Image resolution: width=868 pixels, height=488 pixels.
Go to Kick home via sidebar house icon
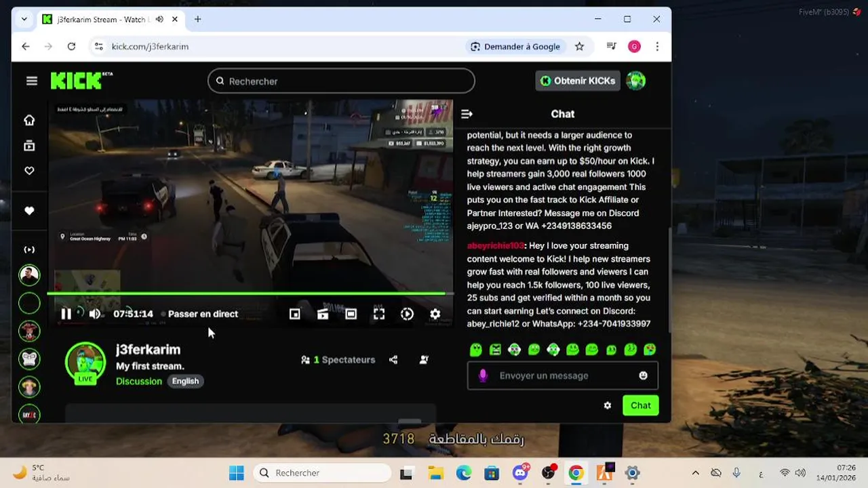pyautogui.click(x=29, y=120)
